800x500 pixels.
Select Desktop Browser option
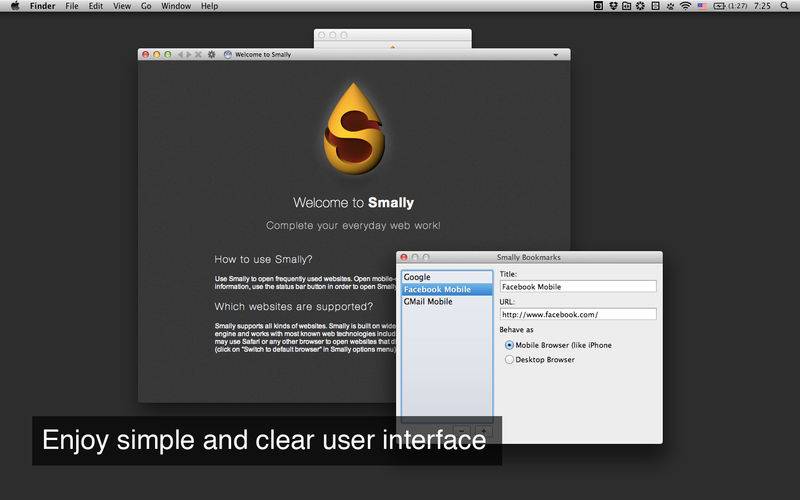click(540, 359)
